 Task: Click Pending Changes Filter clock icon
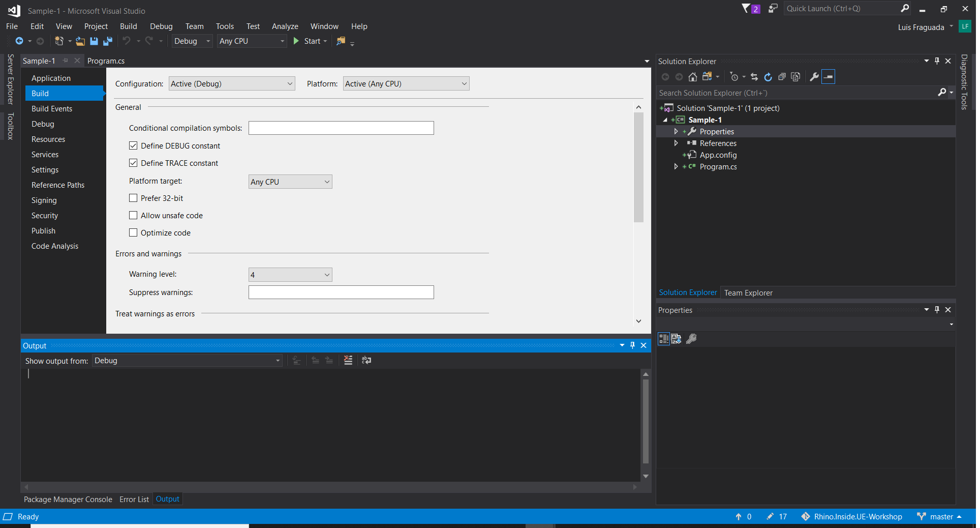[x=734, y=77]
